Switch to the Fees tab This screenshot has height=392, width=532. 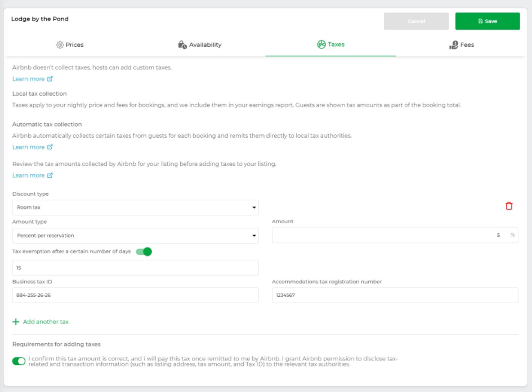pos(462,45)
